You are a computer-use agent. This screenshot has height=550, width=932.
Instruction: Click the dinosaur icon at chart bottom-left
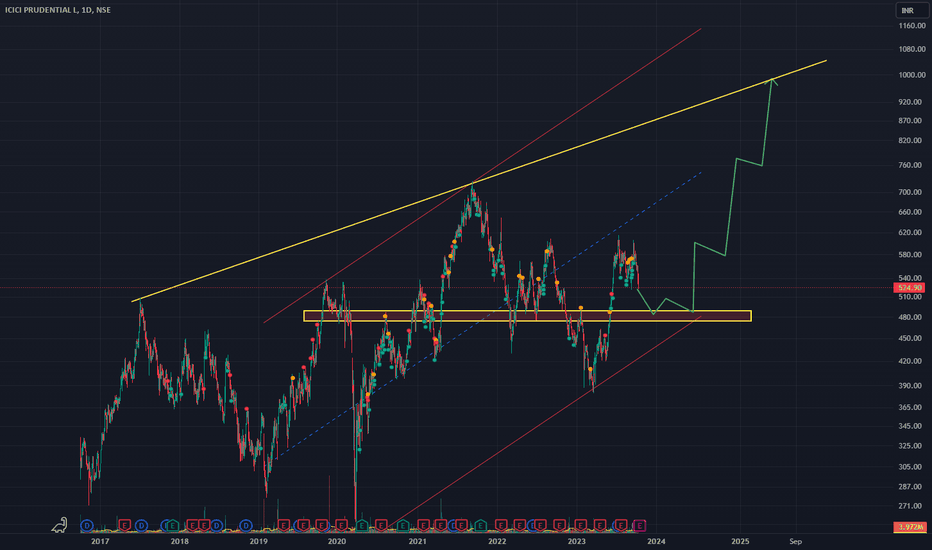[x=59, y=524]
